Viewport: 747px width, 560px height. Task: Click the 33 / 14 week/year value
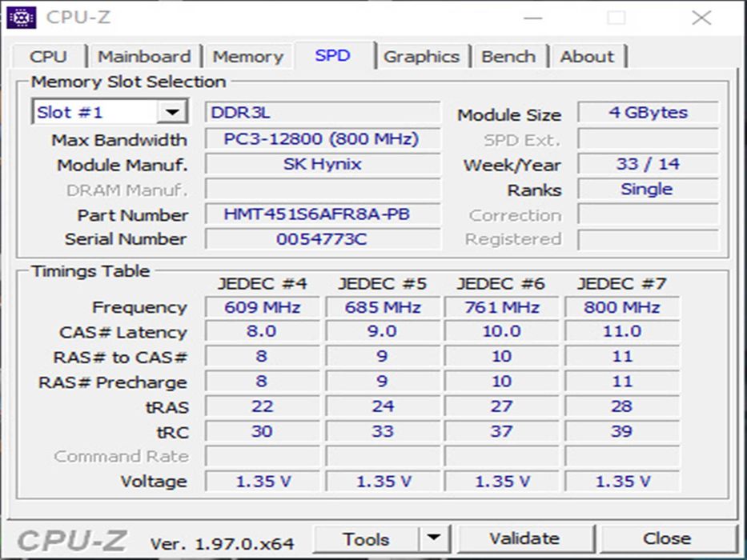(648, 164)
